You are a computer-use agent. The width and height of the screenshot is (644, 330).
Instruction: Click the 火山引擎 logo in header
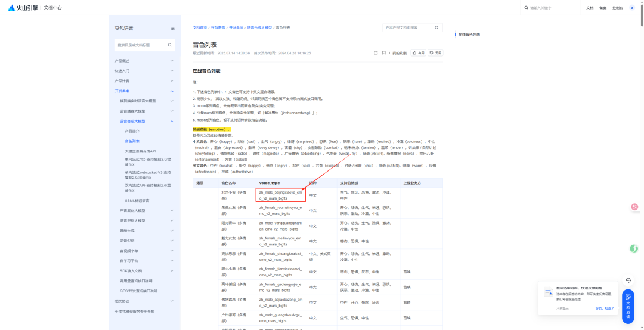tap(23, 8)
